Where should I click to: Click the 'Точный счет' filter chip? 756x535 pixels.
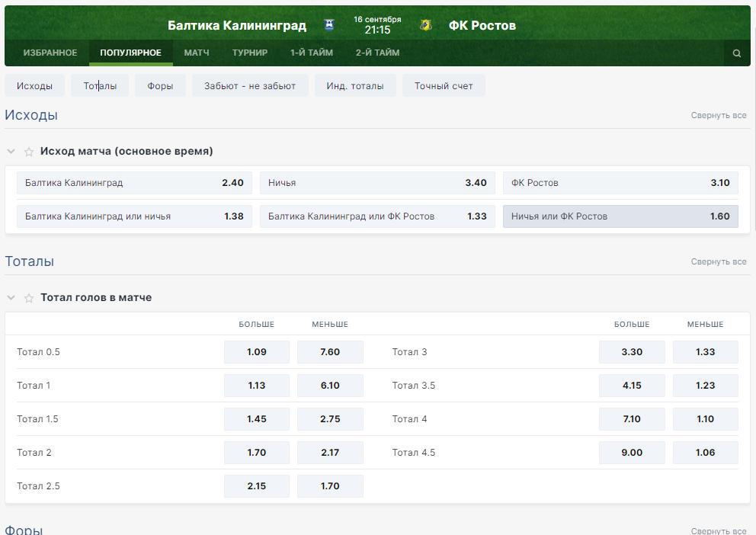coord(444,86)
